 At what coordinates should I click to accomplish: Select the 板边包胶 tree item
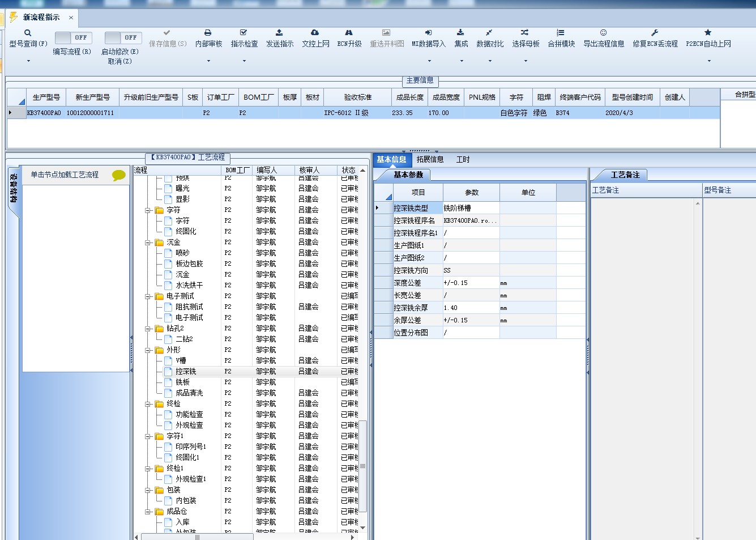pyautogui.click(x=189, y=264)
